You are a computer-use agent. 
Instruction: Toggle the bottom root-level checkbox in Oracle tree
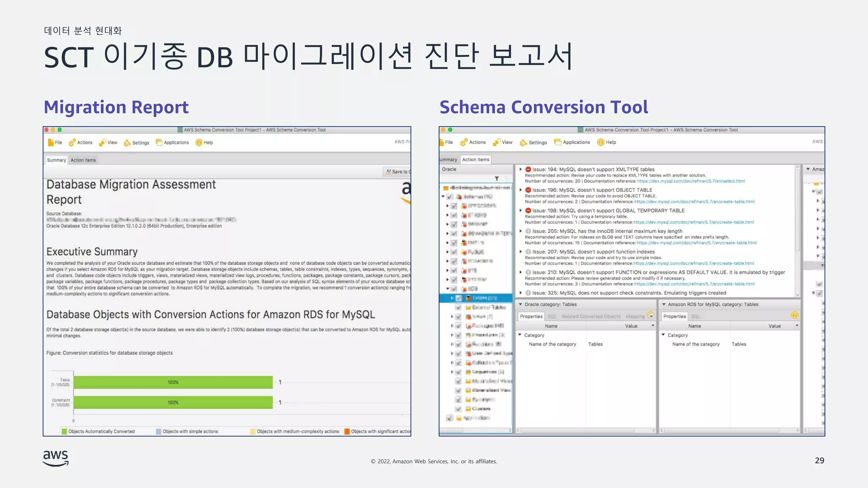coord(450,418)
